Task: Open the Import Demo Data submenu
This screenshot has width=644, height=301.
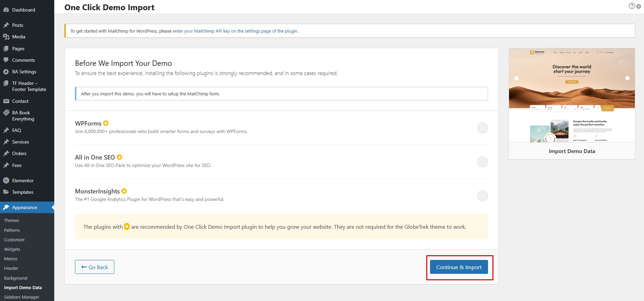Action: [x=23, y=287]
